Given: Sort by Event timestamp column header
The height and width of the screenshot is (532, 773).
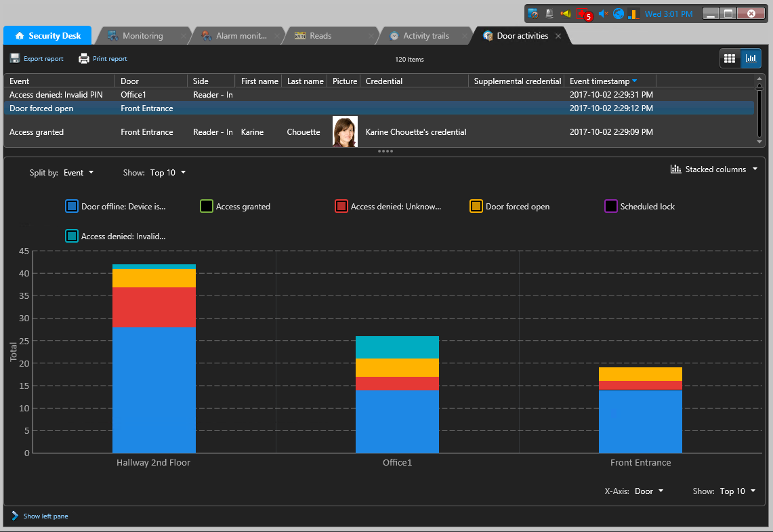Looking at the screenshot, I should [600, 81].
